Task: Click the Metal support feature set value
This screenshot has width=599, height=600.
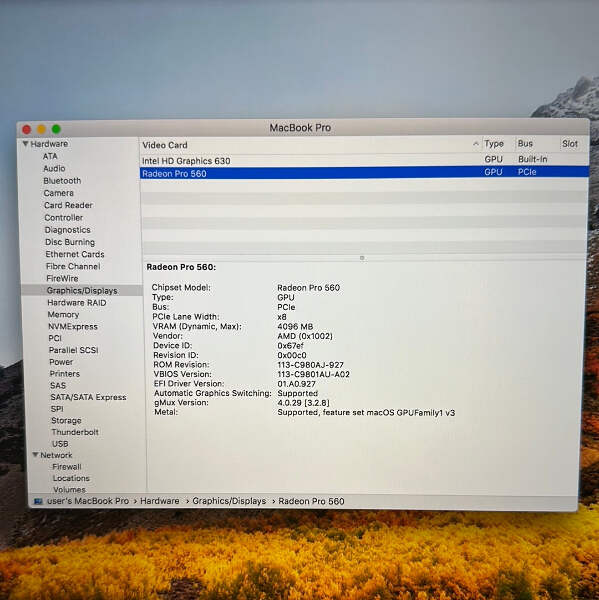Action: 366,412
